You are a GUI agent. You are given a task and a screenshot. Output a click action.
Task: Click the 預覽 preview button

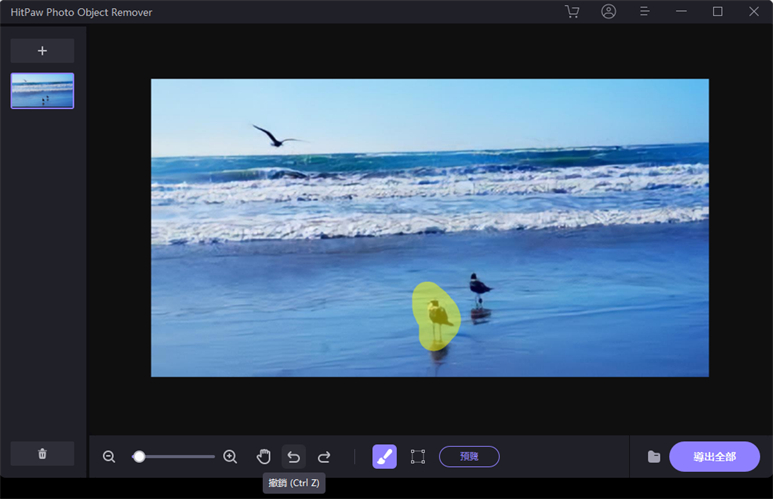469,457
